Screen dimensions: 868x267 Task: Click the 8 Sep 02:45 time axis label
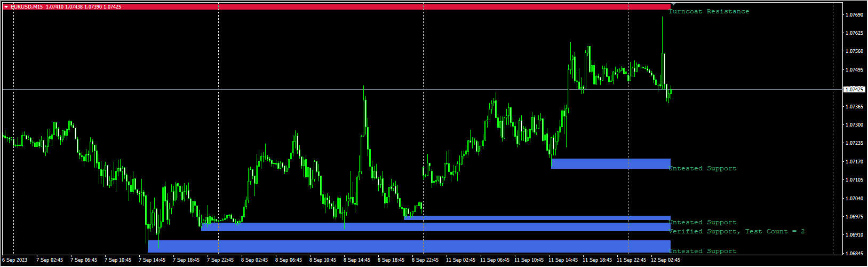pos(254,260)
